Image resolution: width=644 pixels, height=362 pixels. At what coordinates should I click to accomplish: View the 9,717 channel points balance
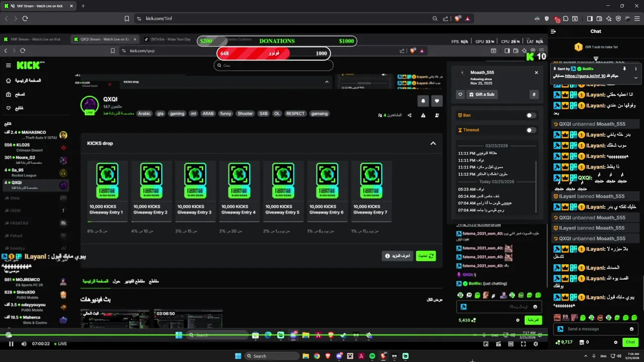pos(564,342)
